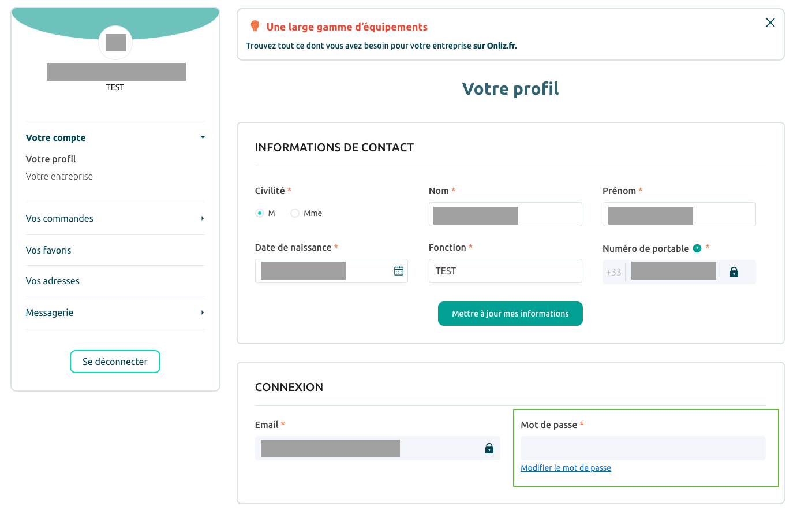The height and width of the screenshot is (510, 812).
Task: Go to Vos favoris in the sidebar
Action: [x=48, y=250]
